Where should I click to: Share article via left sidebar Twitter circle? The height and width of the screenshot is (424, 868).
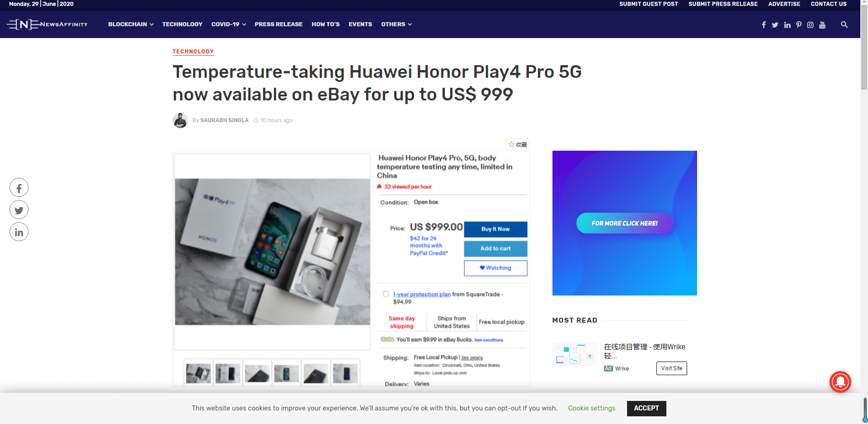pos(19,210)
